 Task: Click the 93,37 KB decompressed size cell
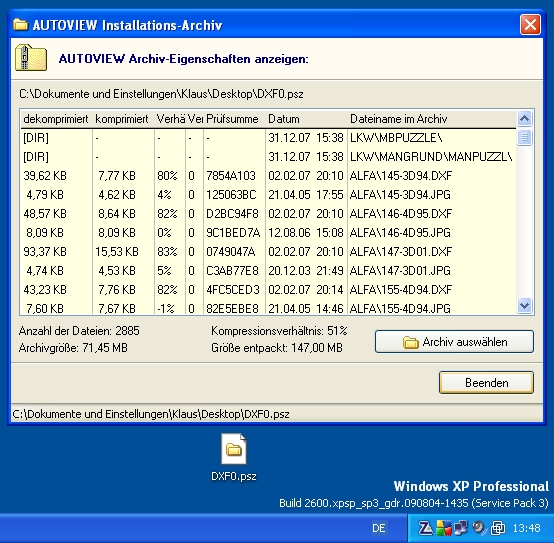(x=45, y=252)
